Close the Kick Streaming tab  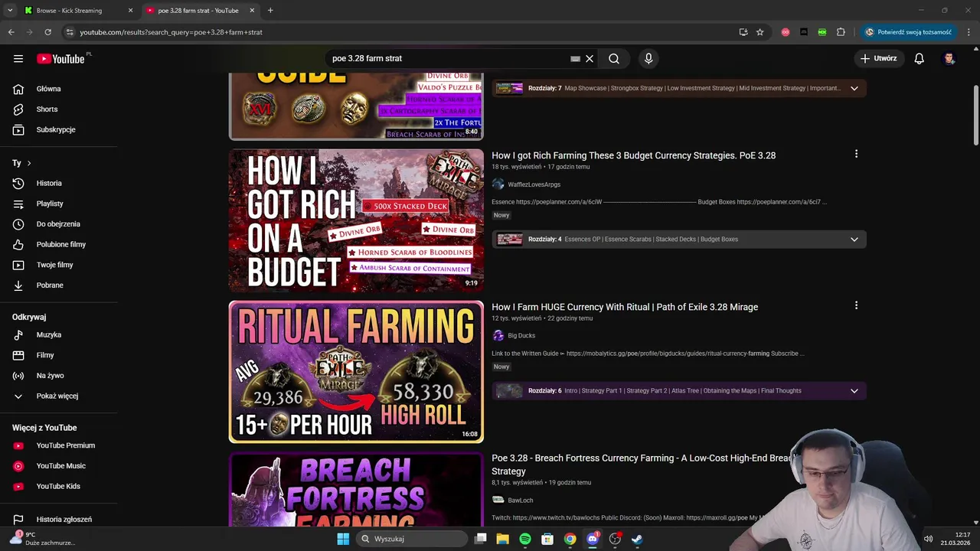(130, 11)
